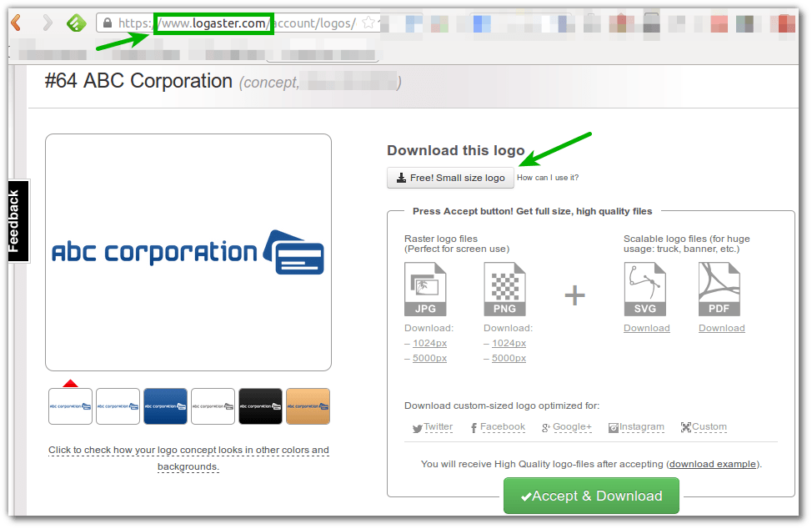The height and width of the screenshot is (529, 812).
Task: Click the PDF file format icon
Action: (x=719, y=289)
